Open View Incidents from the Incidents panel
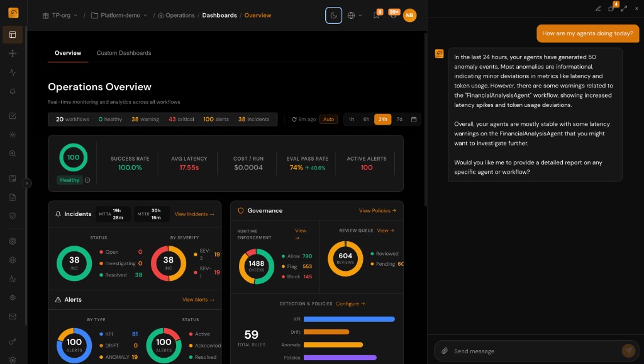 (x=191, y=213)
